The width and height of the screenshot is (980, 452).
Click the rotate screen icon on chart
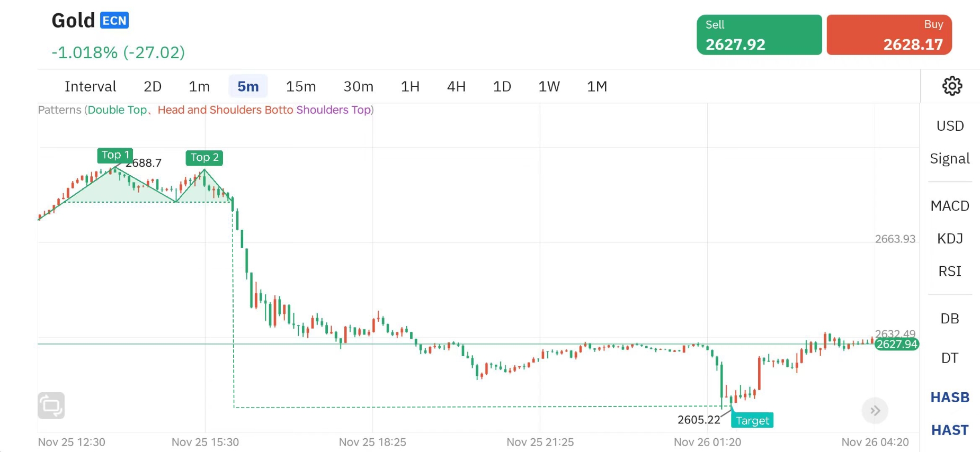coord(51,405)
